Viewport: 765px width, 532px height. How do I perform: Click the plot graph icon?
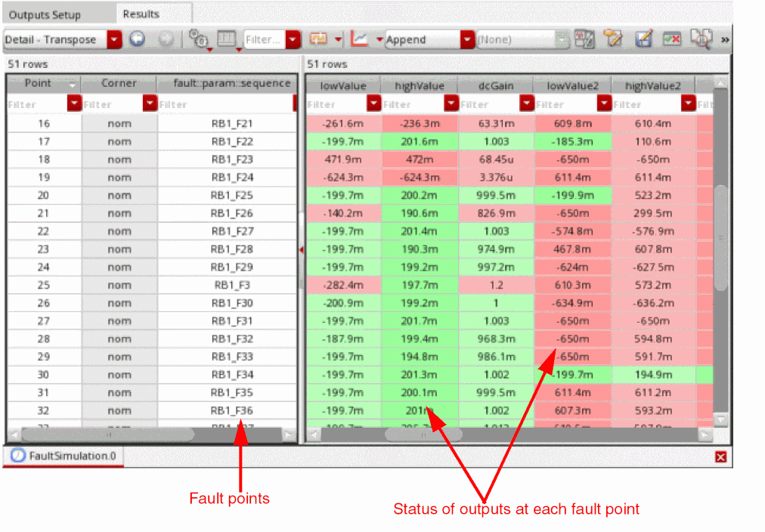click(360, 39)
